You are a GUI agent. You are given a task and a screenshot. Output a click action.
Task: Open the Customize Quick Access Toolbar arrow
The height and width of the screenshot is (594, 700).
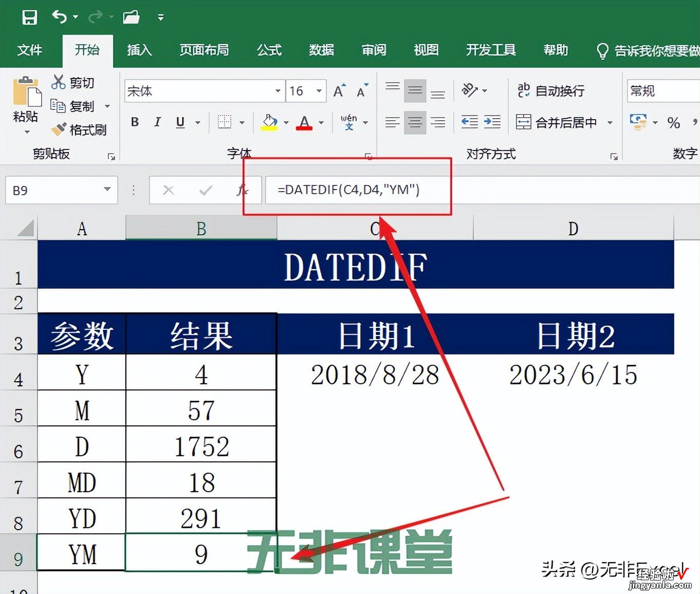point(161,17)
